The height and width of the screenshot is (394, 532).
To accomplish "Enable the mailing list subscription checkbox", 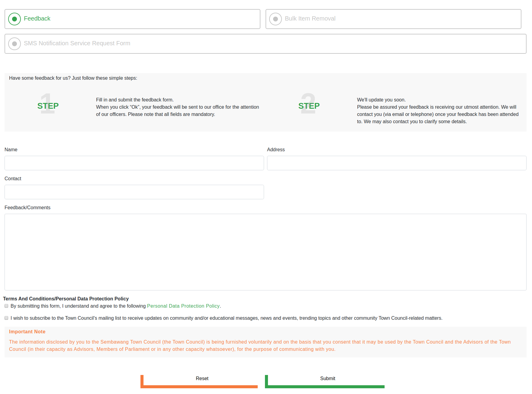I will [x=6, y=318].
